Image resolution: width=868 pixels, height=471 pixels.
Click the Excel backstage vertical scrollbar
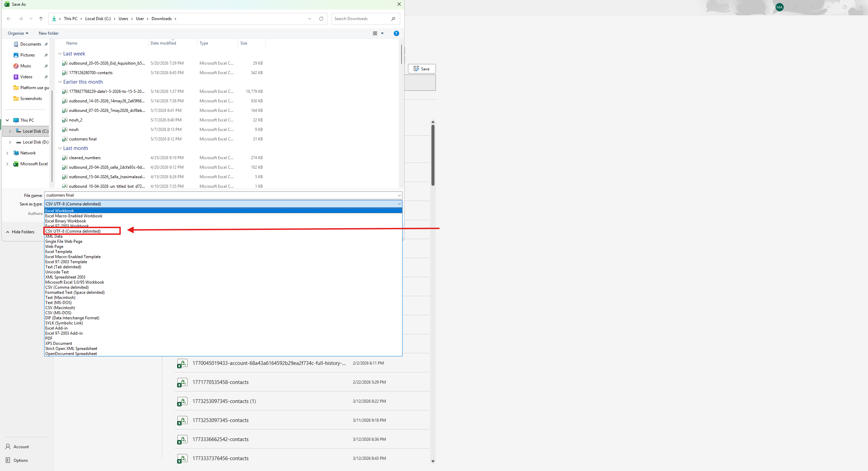(433, 155)
